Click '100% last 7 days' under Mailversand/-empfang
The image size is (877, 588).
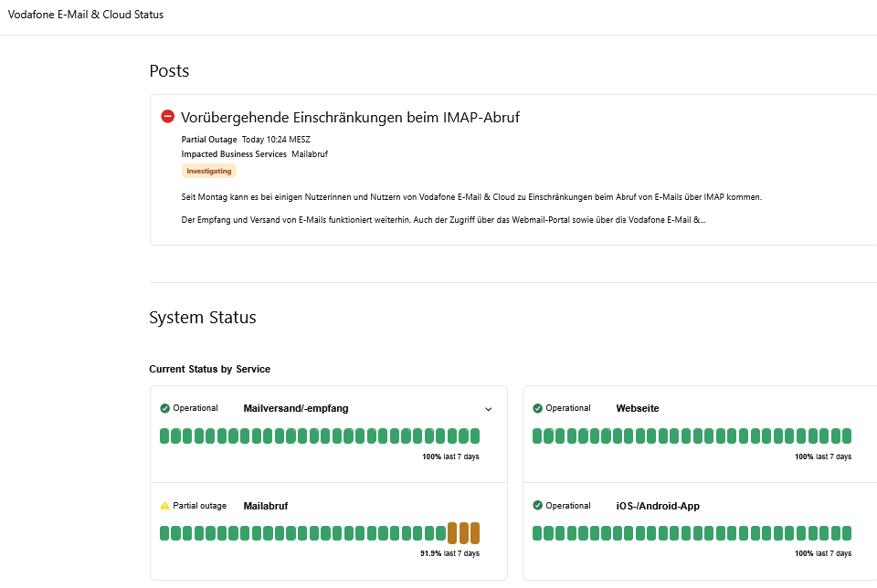[x=450, y=457]
